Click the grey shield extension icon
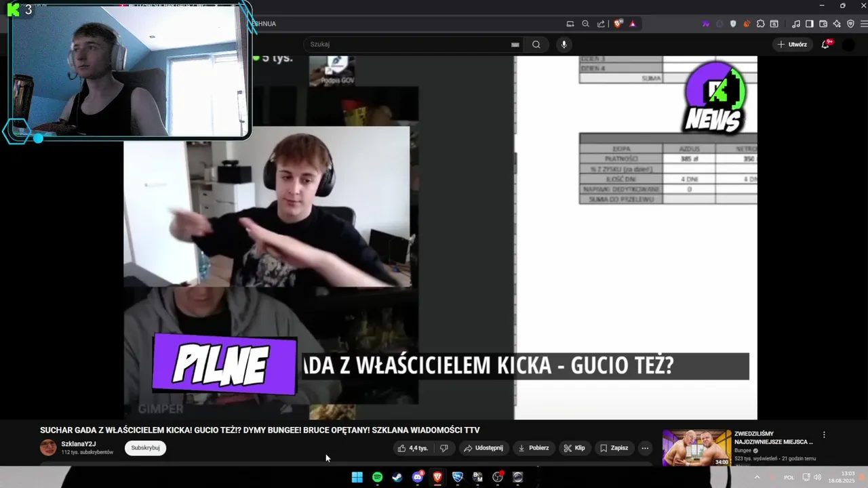Viewport: 868px width, 488px height. click(x=733, y=24)
